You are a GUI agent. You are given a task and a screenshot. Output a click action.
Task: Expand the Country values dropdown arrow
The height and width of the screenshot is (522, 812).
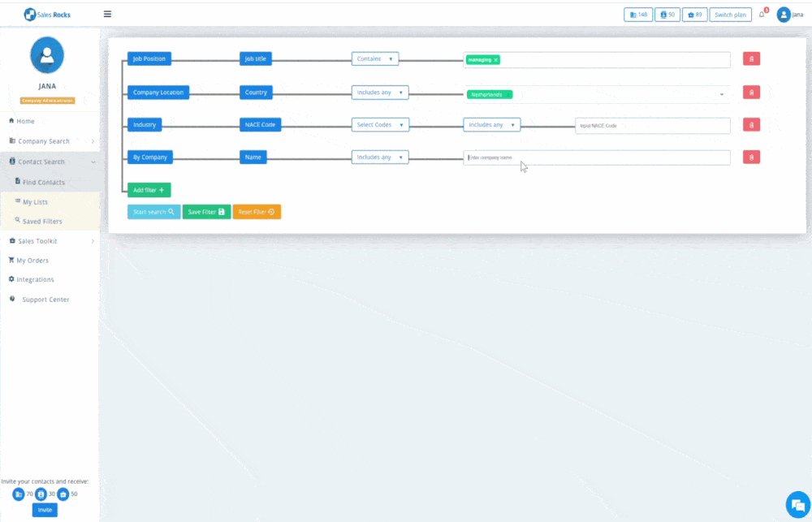point(722,94)
